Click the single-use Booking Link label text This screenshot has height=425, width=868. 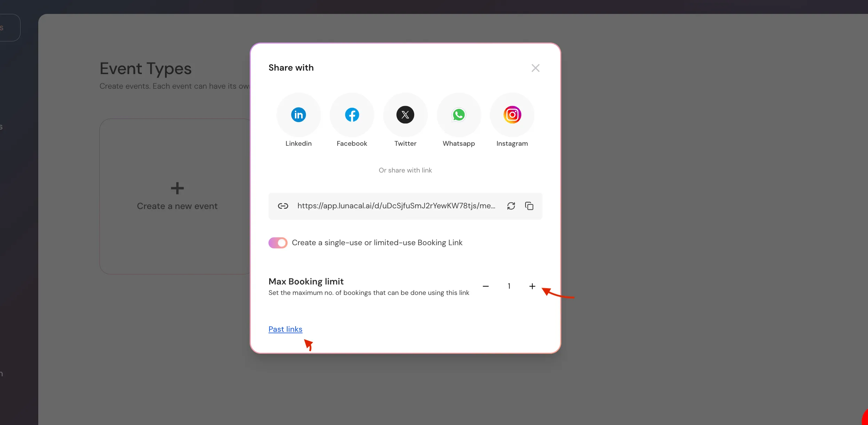coord(377,243)
